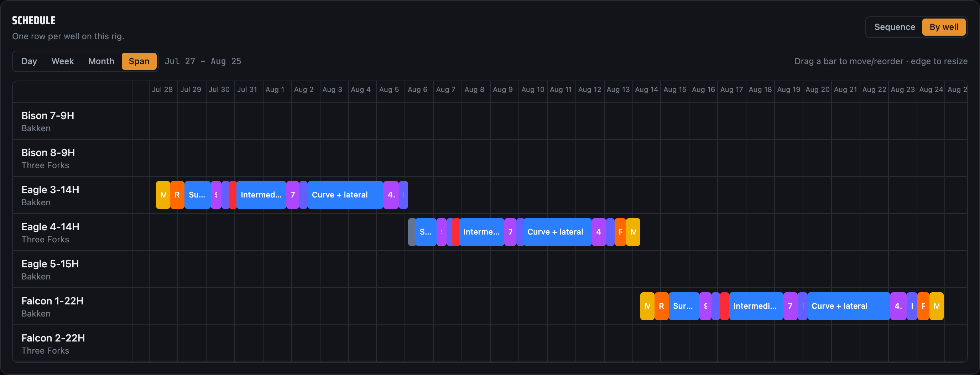Click the Jul 28 column header
The width and height of the screenshot is (980, 375).
tap(162, 90)
